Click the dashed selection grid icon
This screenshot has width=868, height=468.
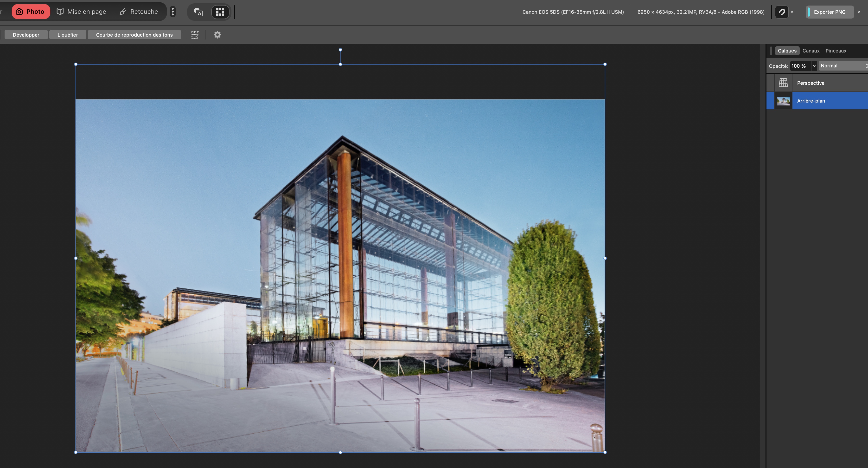point(195,35)
